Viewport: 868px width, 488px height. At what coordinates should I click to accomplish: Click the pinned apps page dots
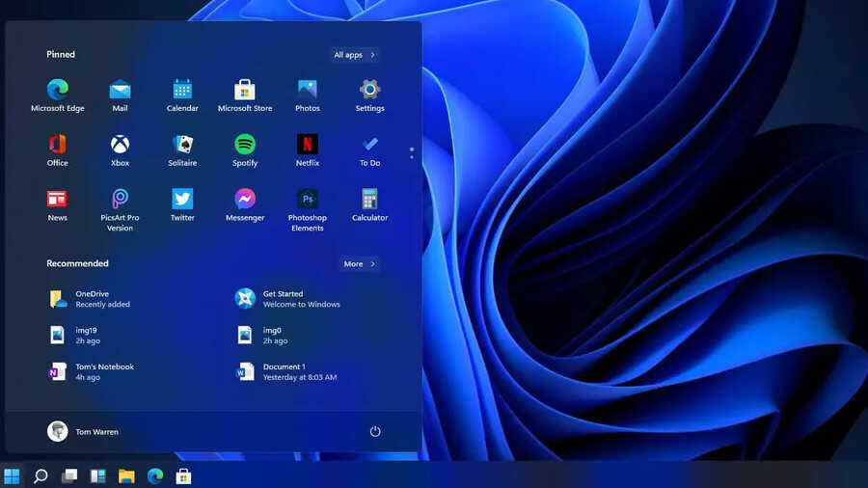411,153
